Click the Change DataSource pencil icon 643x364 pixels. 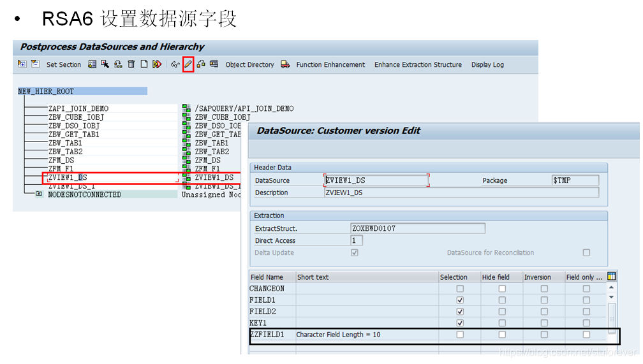pyautogui.click(x=188, y=64)
